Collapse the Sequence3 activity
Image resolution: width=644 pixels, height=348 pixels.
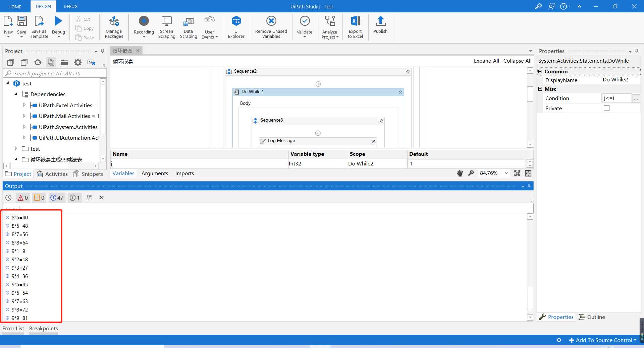pyautogui.click(x=381, y=121)
